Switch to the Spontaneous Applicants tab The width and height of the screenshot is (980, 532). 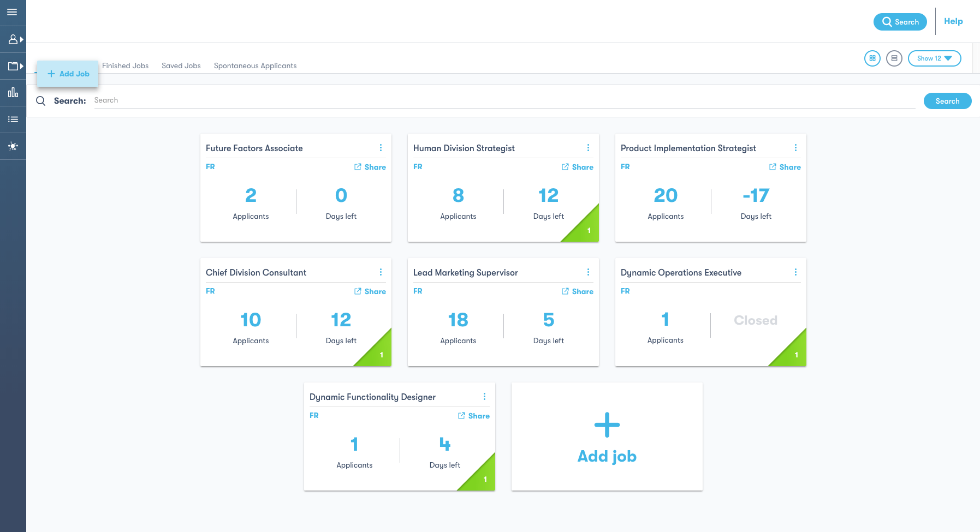[255, 65]
